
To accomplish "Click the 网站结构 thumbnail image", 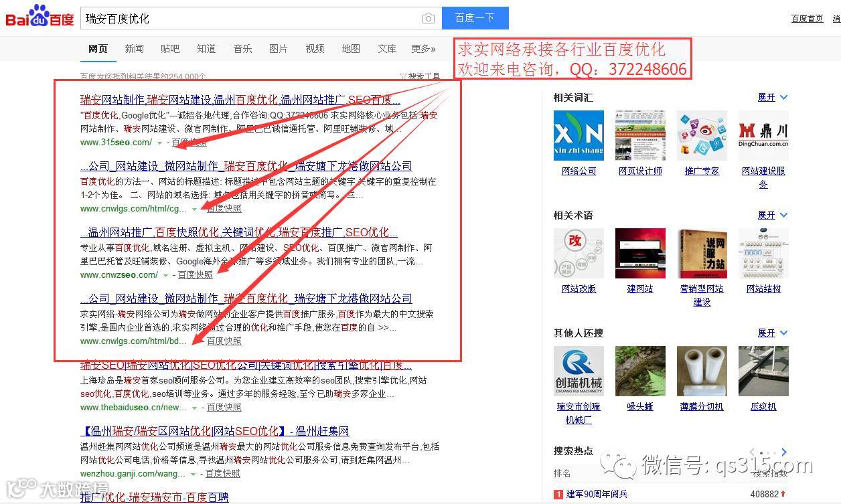I will coord(763,254).
